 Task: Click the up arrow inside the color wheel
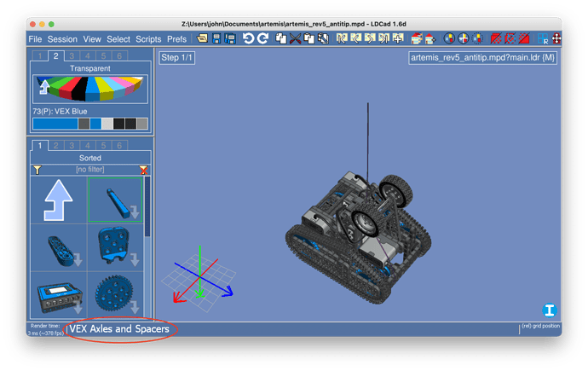click(44, 87)
